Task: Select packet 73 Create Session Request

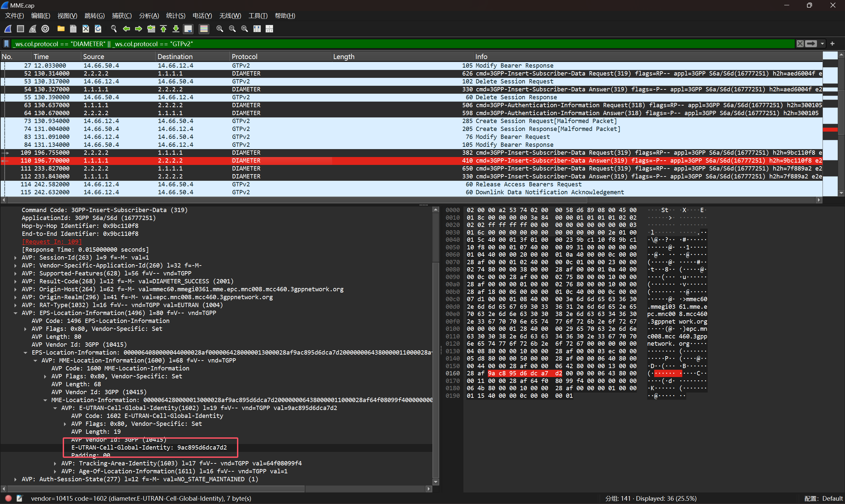Action: pos(411,121)
